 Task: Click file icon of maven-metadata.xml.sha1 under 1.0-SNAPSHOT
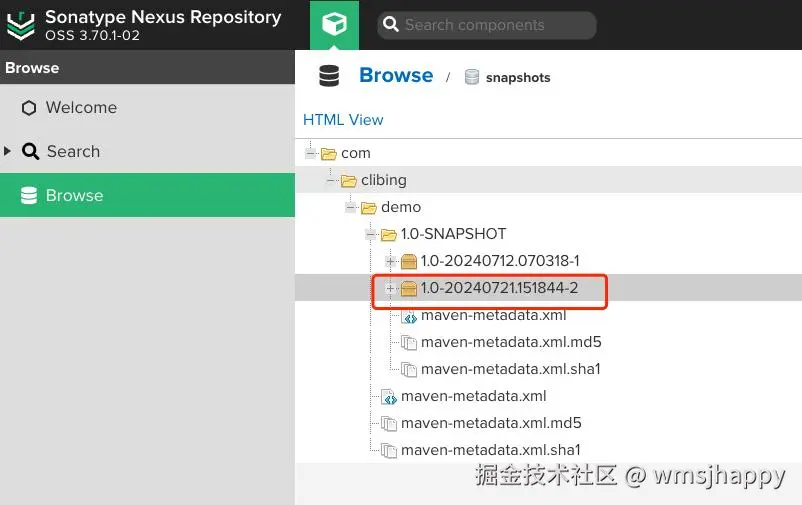coord(409,369)
